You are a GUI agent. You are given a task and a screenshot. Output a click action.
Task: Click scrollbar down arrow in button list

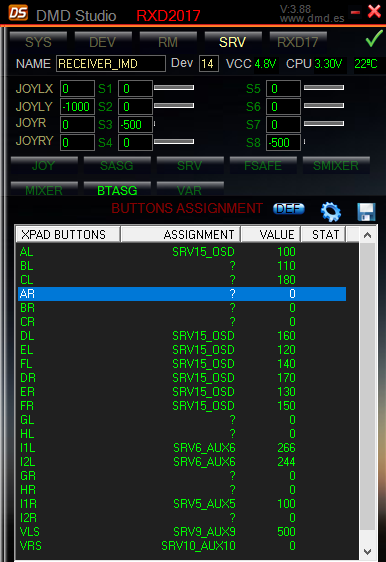pos(367,552)
